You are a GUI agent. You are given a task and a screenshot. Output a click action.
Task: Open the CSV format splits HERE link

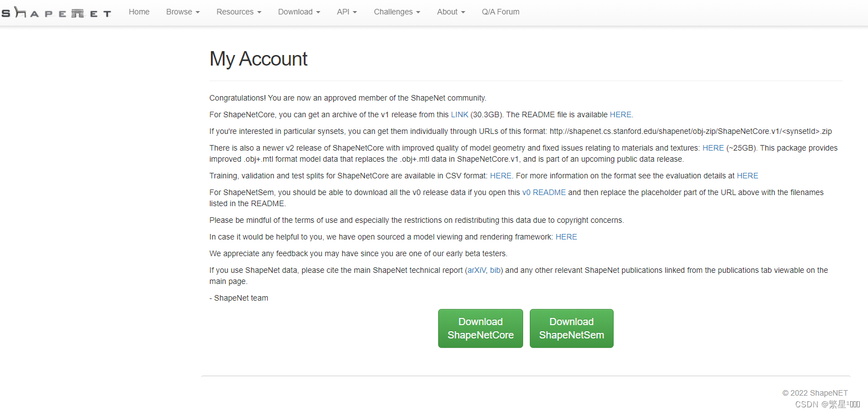500,176
